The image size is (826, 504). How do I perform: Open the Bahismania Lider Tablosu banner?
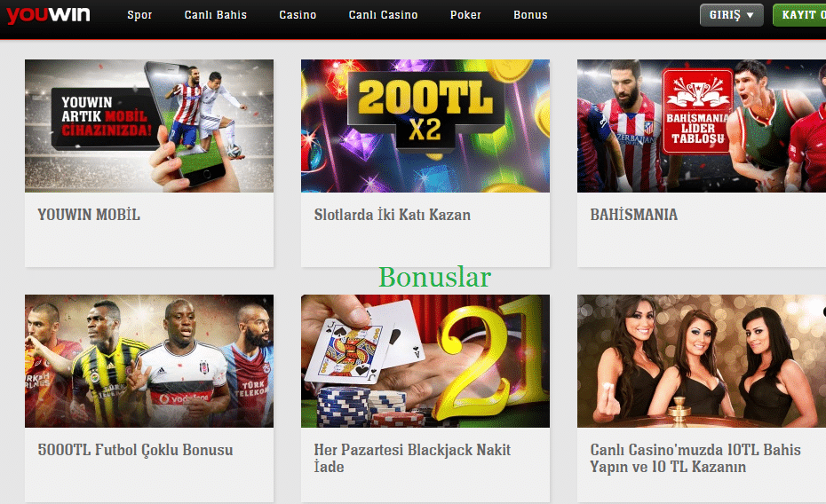pos(702,126)
